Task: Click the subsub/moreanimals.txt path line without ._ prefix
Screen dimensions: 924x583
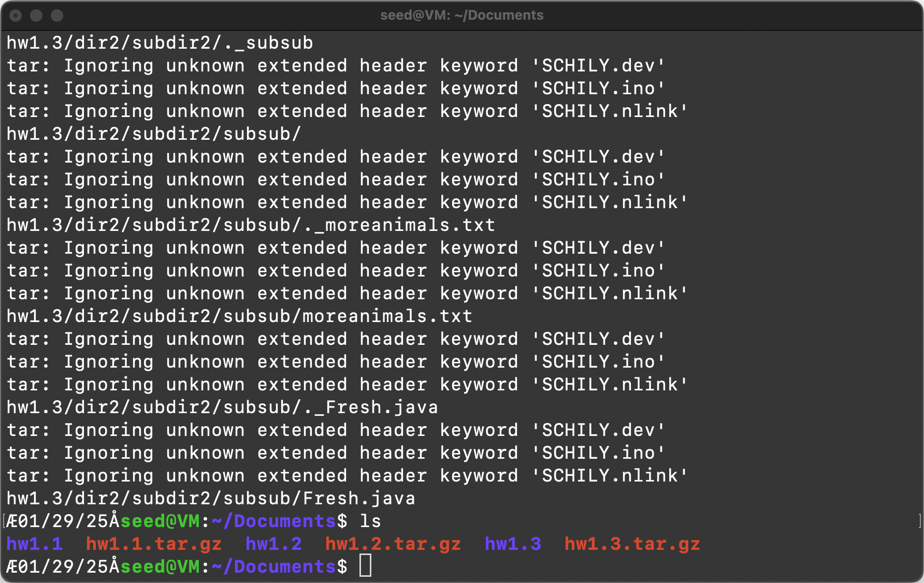Action: pos(239,316)
